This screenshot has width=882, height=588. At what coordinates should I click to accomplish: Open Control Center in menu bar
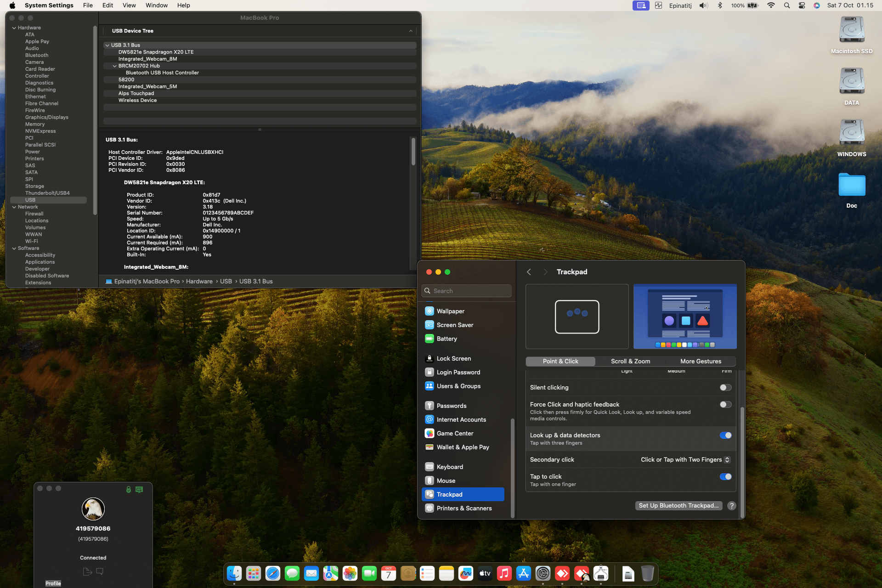point(802,6)
